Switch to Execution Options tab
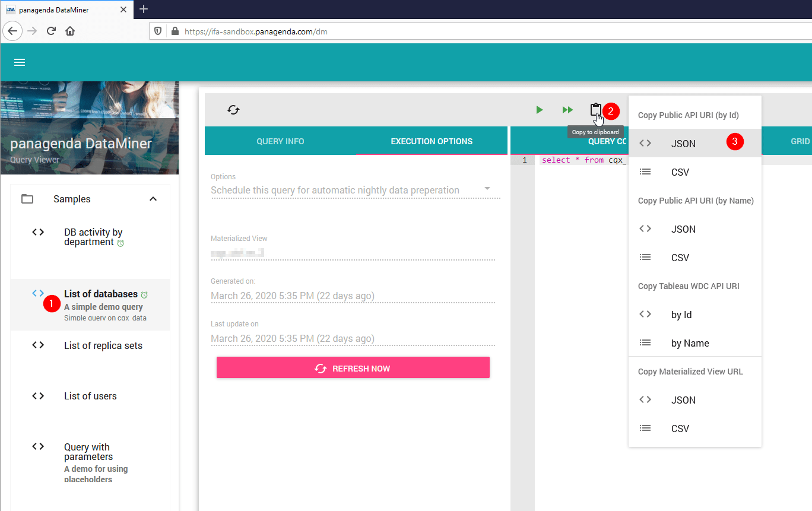 tap(432, 141)
